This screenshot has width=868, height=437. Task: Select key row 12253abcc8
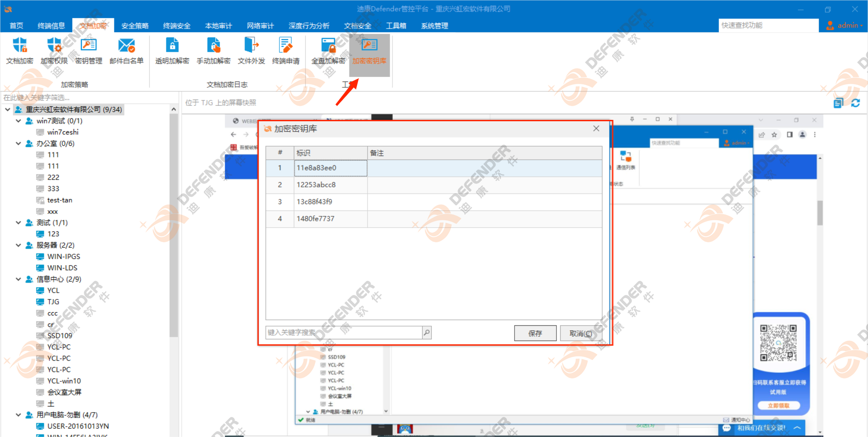click(x=316, y=185)
